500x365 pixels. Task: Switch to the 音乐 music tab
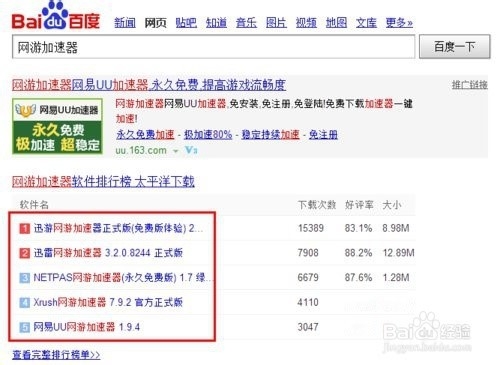coord(246,23)
